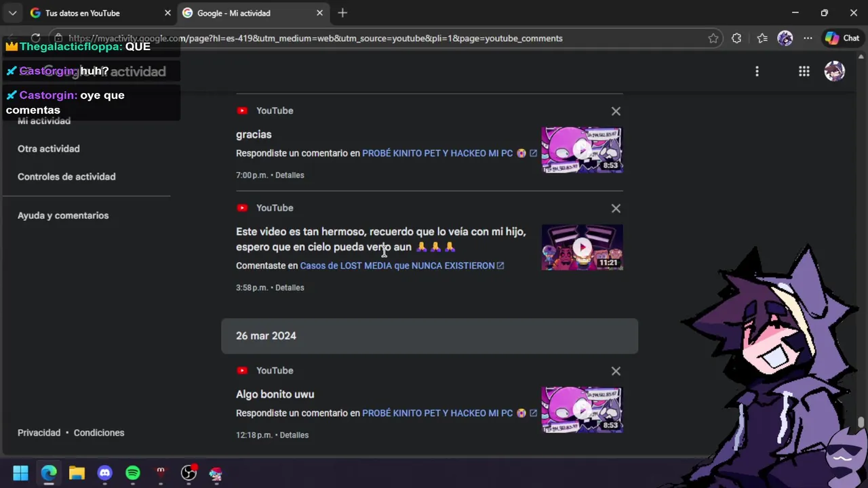Open File Explorer from the taskbar

[77, 473]
